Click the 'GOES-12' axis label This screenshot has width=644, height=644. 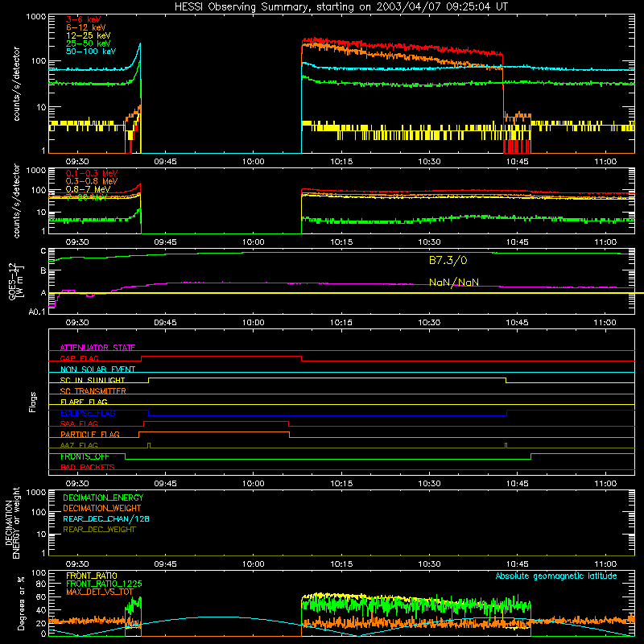click(x=13, y=282)
